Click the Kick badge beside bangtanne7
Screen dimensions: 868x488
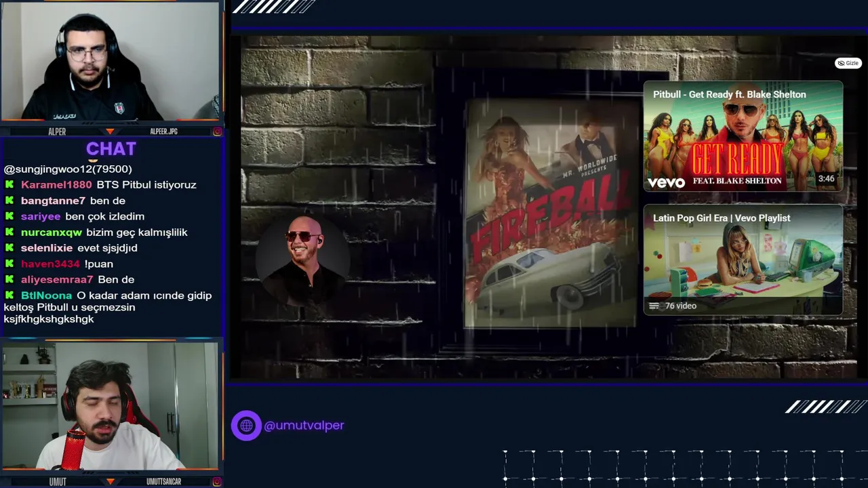(9, 201)
